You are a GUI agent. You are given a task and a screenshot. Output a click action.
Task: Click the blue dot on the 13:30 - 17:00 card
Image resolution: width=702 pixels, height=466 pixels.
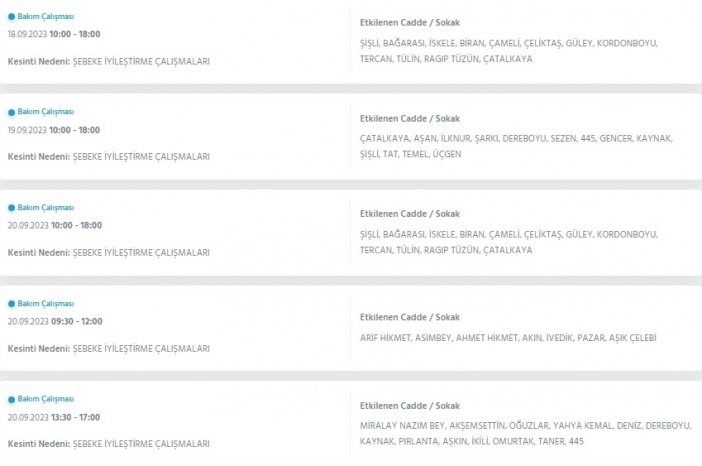12,400
